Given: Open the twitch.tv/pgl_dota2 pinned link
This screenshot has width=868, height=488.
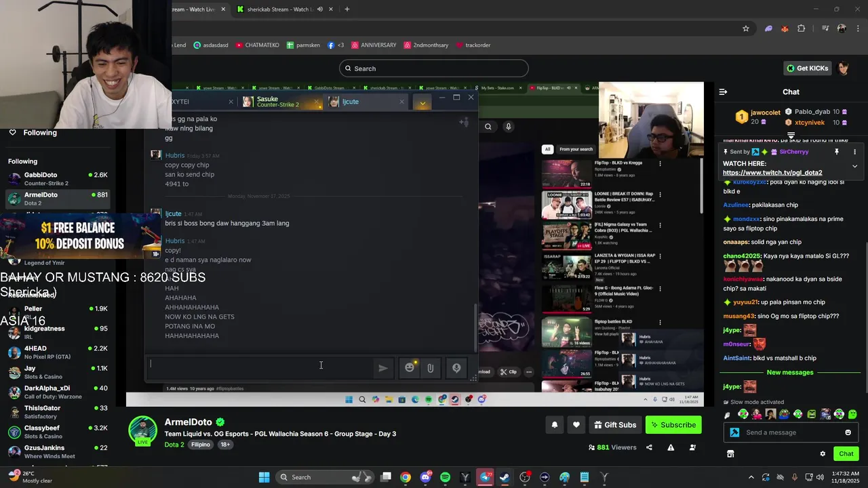Looking at the screenshot, I should tap(772, 173).
